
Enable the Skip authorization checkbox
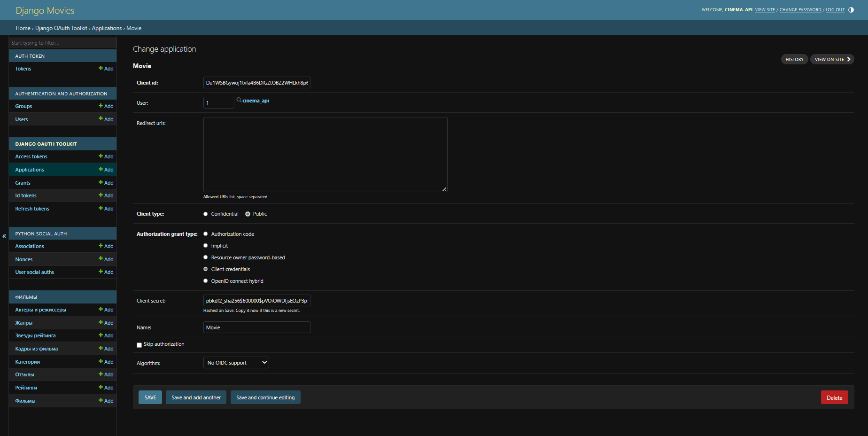139,344
